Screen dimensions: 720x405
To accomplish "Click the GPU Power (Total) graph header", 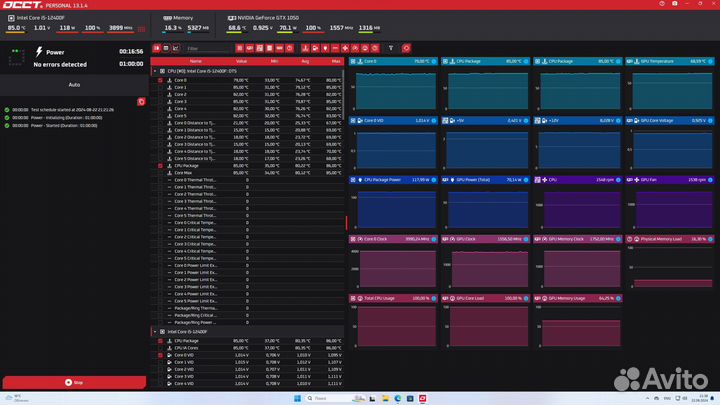I will [x=485, y=180].
